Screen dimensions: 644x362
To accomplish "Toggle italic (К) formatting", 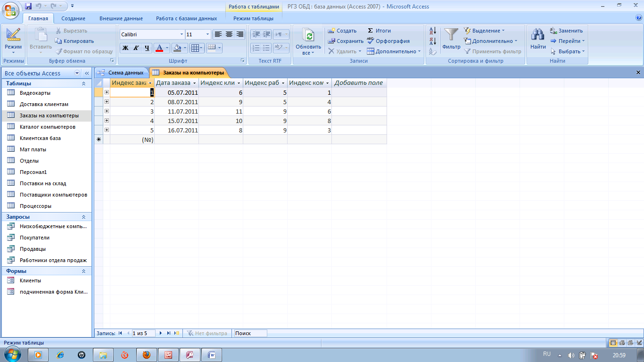I will (136, 48).
